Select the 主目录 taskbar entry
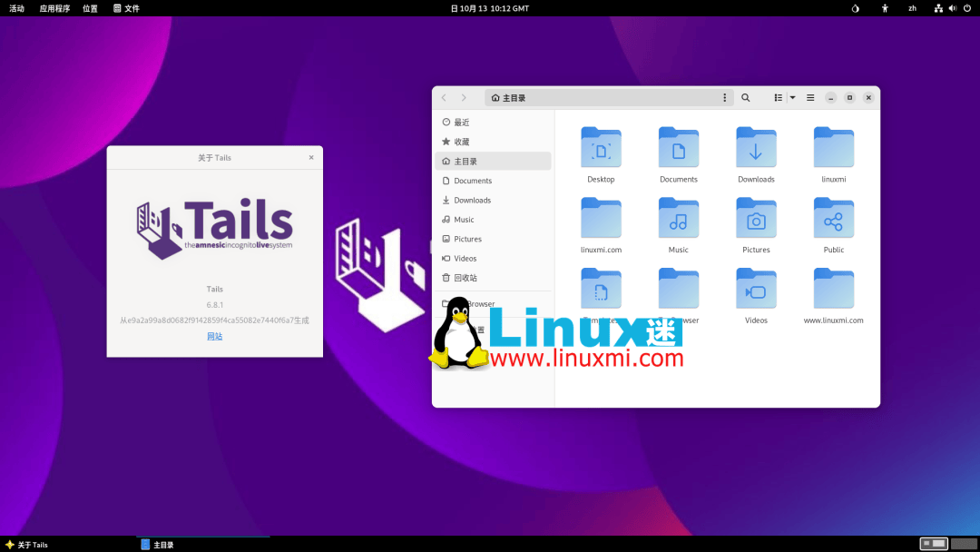 161,544
